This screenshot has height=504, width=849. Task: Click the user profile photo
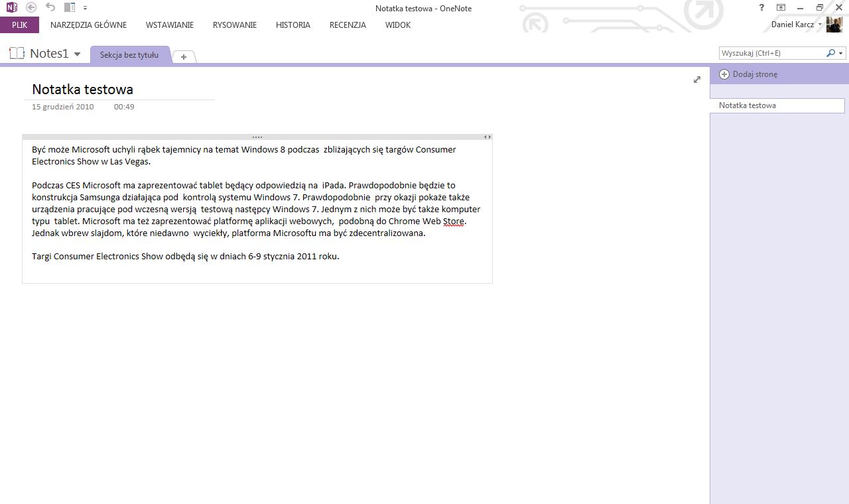coord(834,25)
